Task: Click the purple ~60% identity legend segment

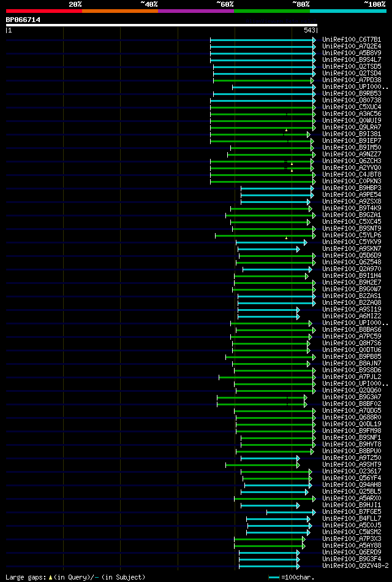Action: click(196, 11)
